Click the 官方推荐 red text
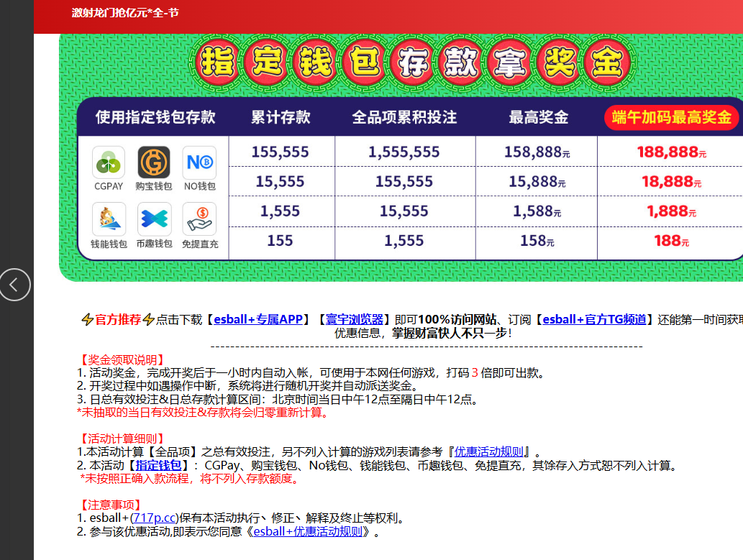Screen dimensions: 743x560 pyautogui.click(x=118, y=319)
